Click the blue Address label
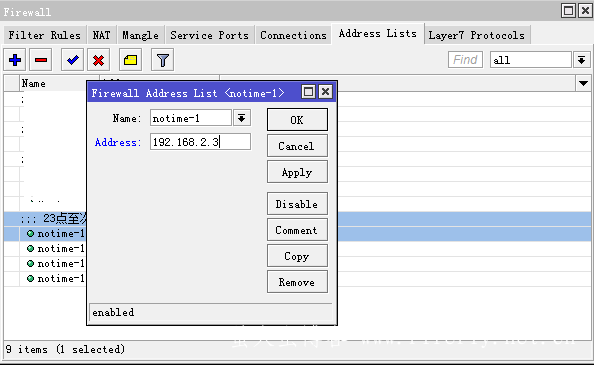Viewport: 594px width, 365px height. pos(118,142)
